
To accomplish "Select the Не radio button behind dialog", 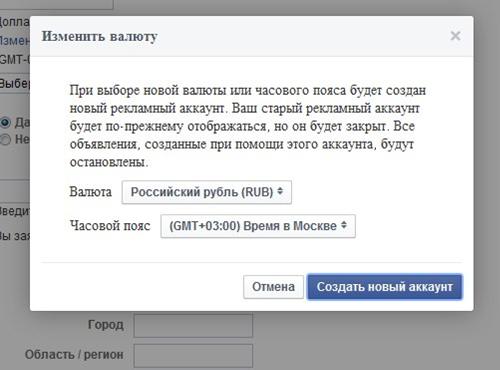I will click(5, 139).
